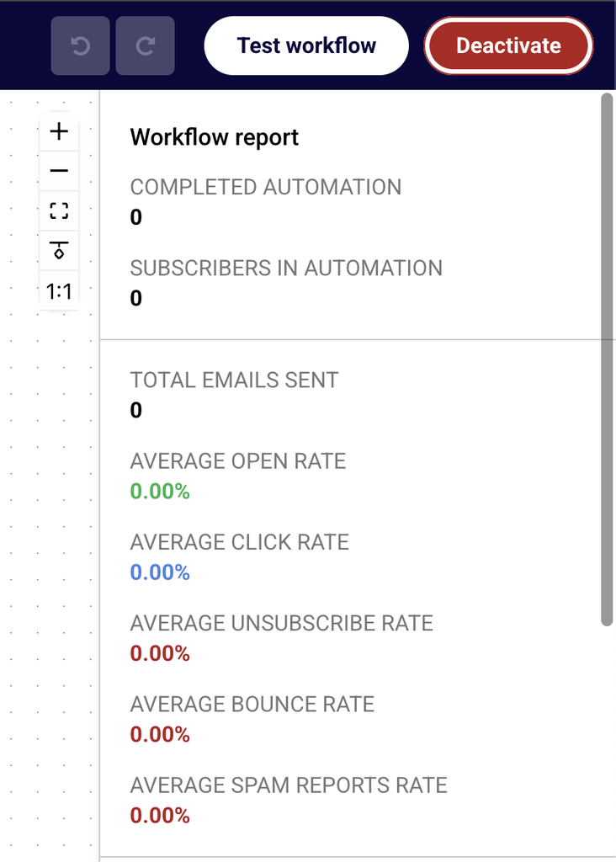
Task: Open the Test workflow button
Action: click(306, 45)
